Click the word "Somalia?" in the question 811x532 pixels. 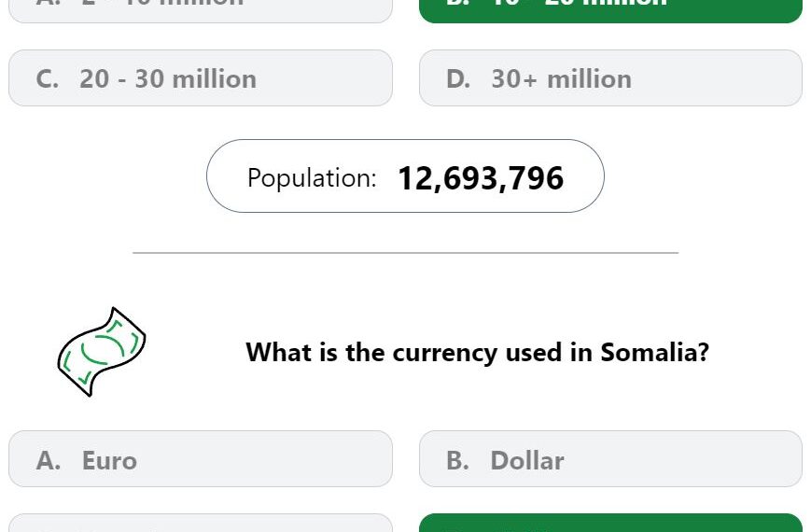coord(655,353)
